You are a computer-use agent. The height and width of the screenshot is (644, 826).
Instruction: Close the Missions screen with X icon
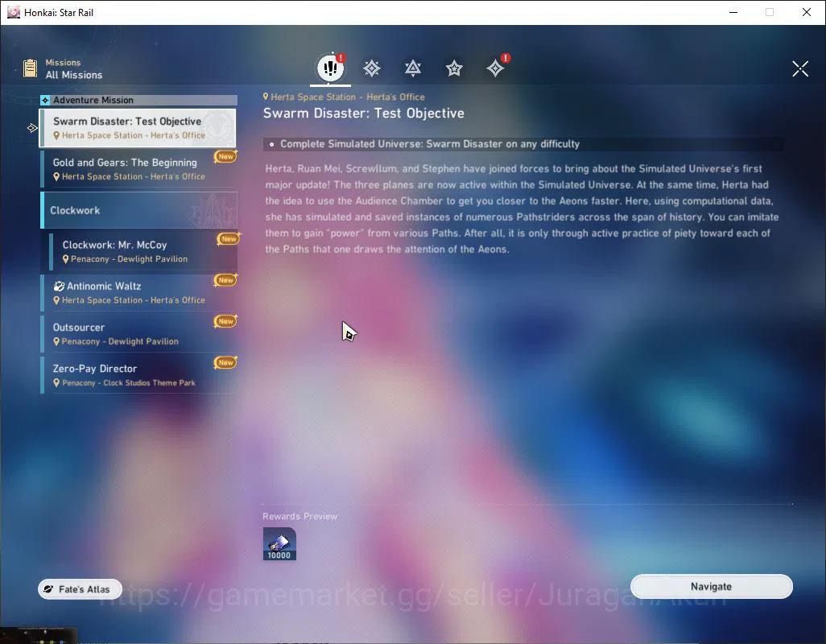(x=800, y=68)
